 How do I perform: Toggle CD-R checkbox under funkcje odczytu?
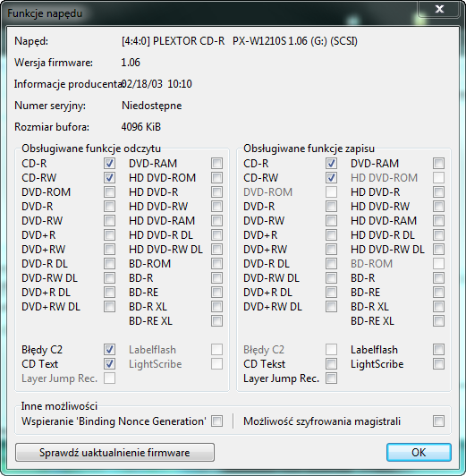point(109,164)
